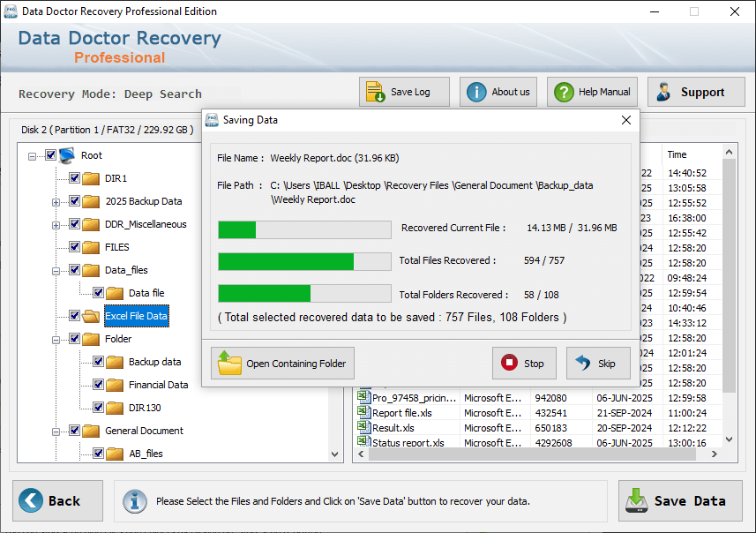Click the Save Log notepad icon

coord(375,92)
